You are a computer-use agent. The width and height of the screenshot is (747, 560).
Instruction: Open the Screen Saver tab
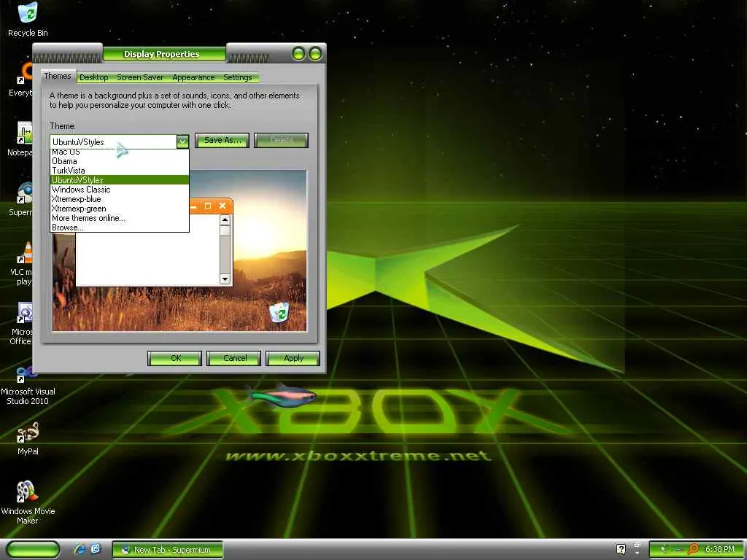click(x=140, y=77)
